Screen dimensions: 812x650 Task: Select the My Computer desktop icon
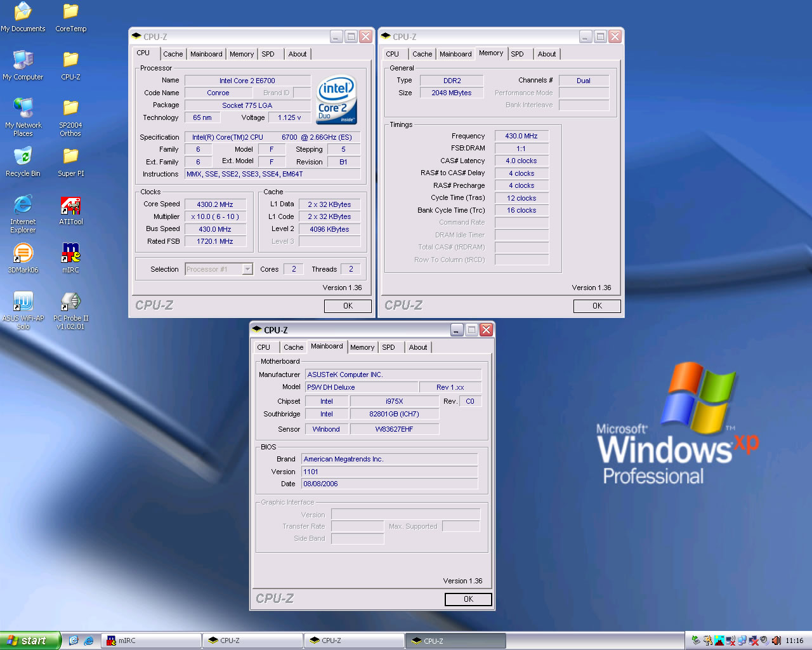pos(23,65)
